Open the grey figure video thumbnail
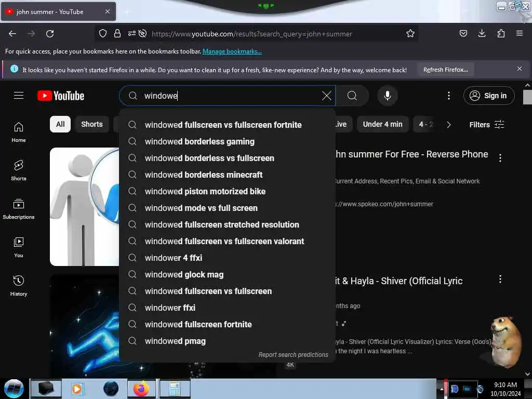 click(85, 207)
